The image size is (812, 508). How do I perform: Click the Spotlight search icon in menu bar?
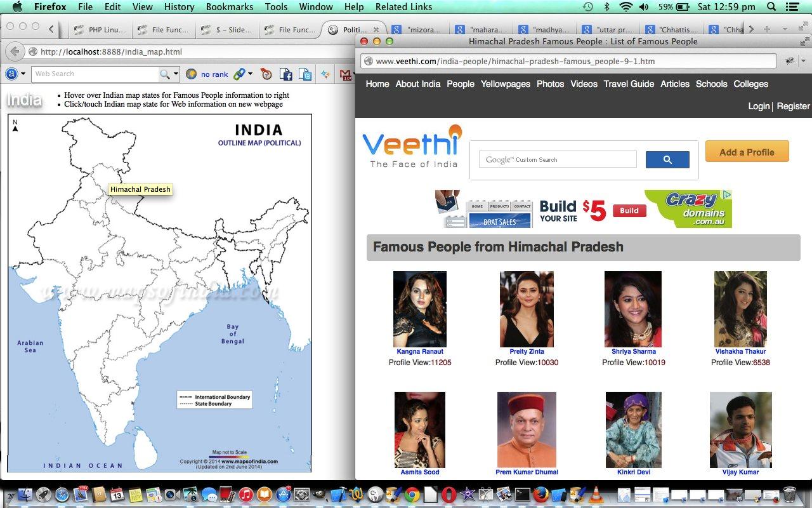pos(771,7)
